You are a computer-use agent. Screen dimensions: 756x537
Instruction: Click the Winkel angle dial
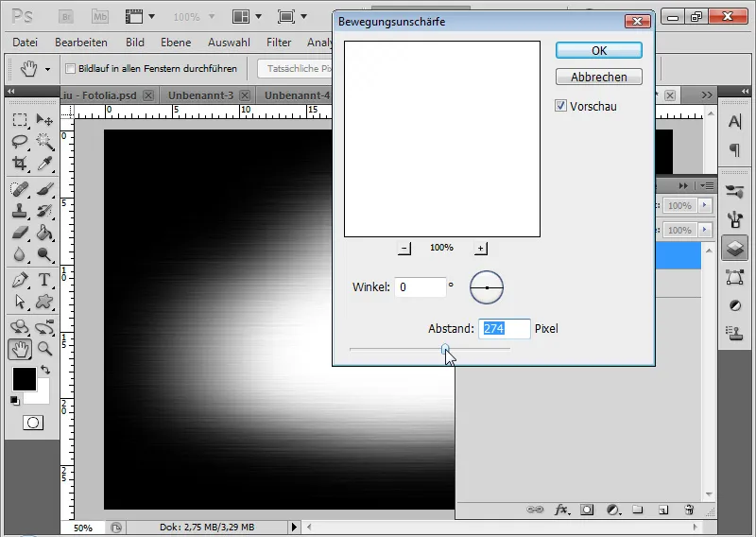tap(487, 287)
